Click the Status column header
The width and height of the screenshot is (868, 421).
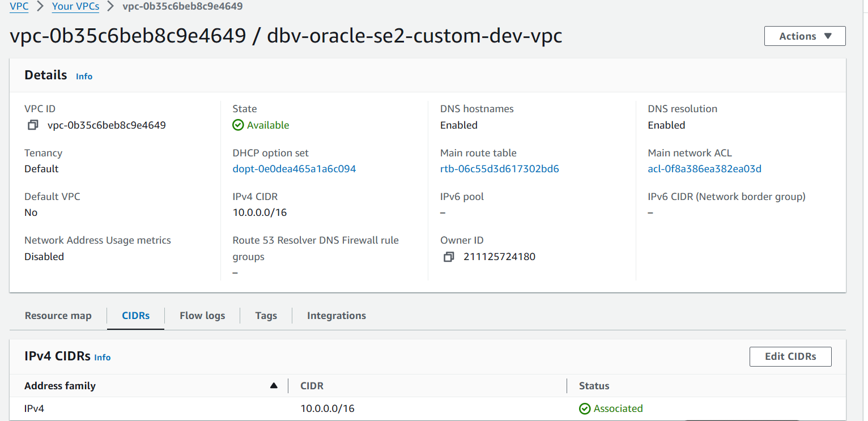tap(594, 386)
